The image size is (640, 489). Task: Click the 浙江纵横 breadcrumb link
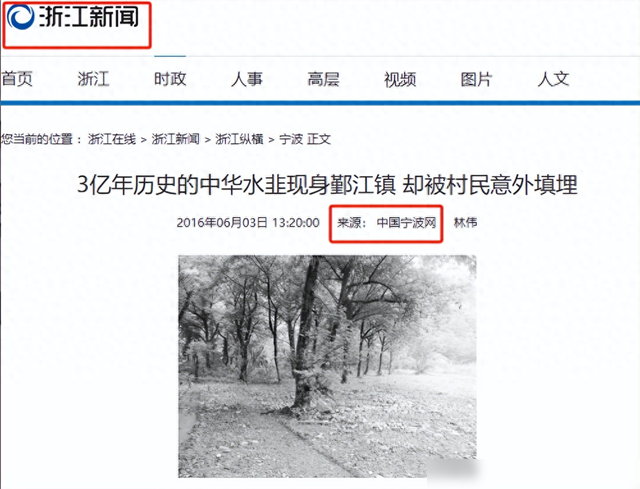(x=239, y=139)
